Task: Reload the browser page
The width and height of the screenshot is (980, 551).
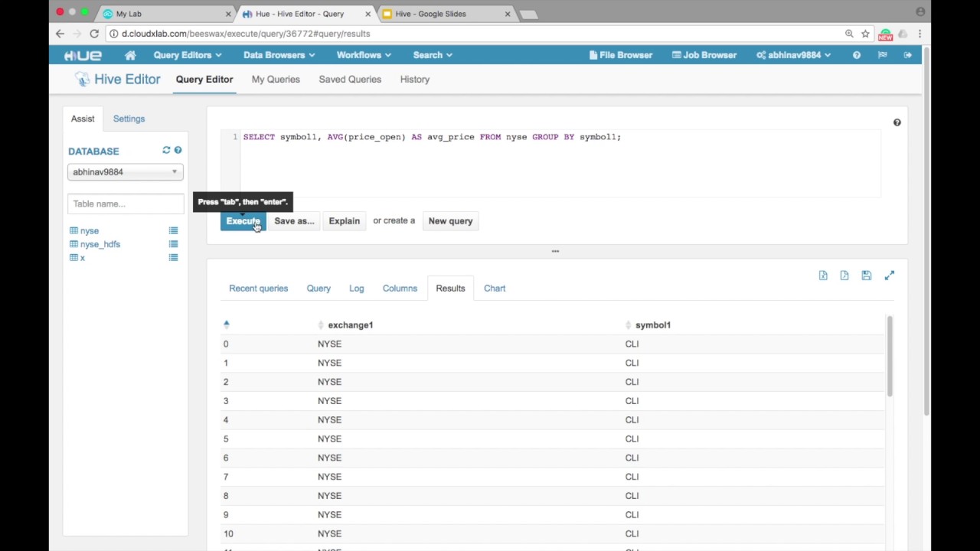Action: pyautogui.click(x=94, y=34)
